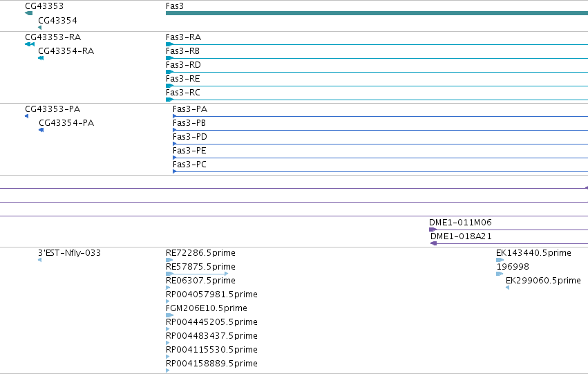588x374 pixels.
Task: Select EST EK299060.5prime label
Action: pyautogui.click(x=543, y=281)
